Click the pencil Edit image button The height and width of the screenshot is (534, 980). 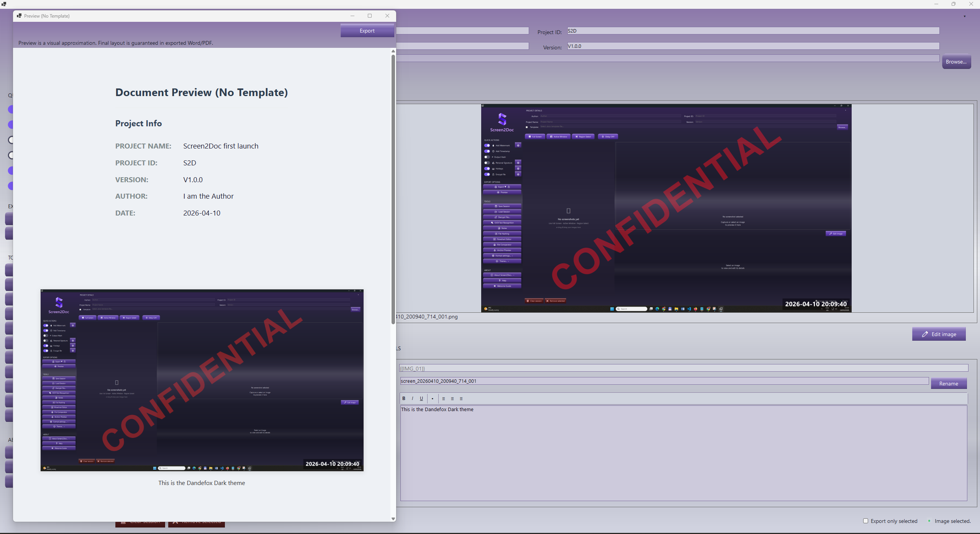(939, 334)
